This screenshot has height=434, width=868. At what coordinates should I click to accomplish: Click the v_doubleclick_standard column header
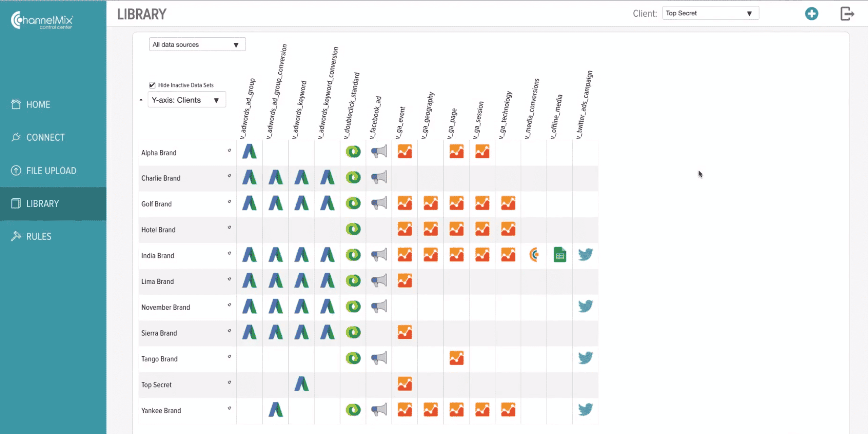tap(352, 105)
